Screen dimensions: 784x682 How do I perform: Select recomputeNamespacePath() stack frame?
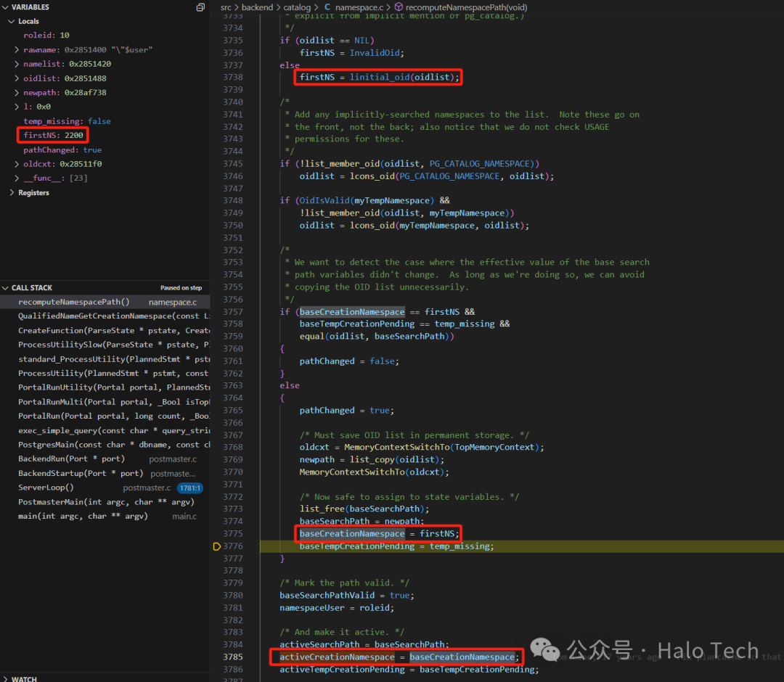pos(105,302)
